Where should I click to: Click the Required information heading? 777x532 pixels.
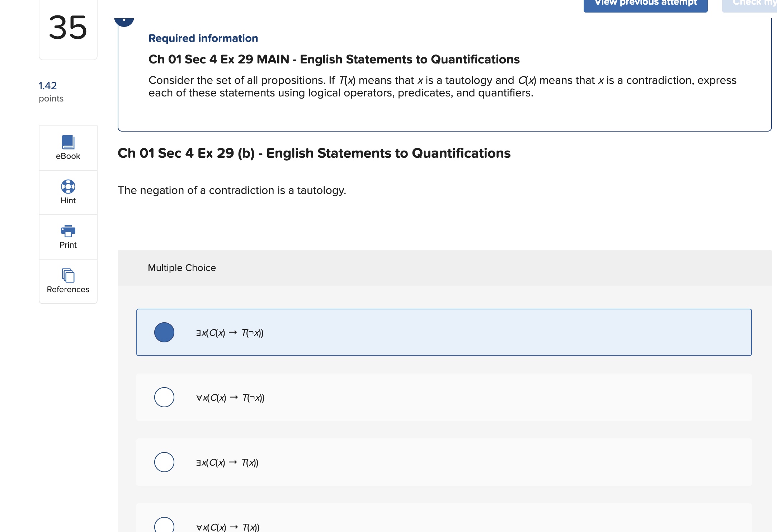tap(203, 38)
